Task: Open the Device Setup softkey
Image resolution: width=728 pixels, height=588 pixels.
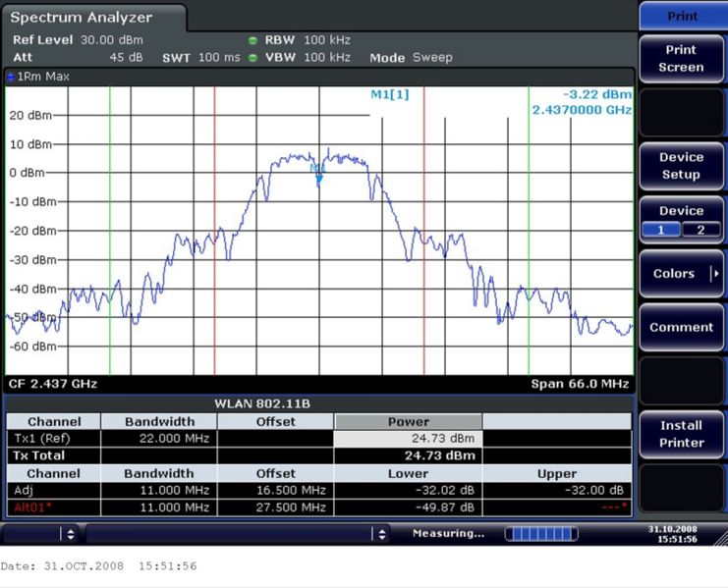Action: click(681, 166)
